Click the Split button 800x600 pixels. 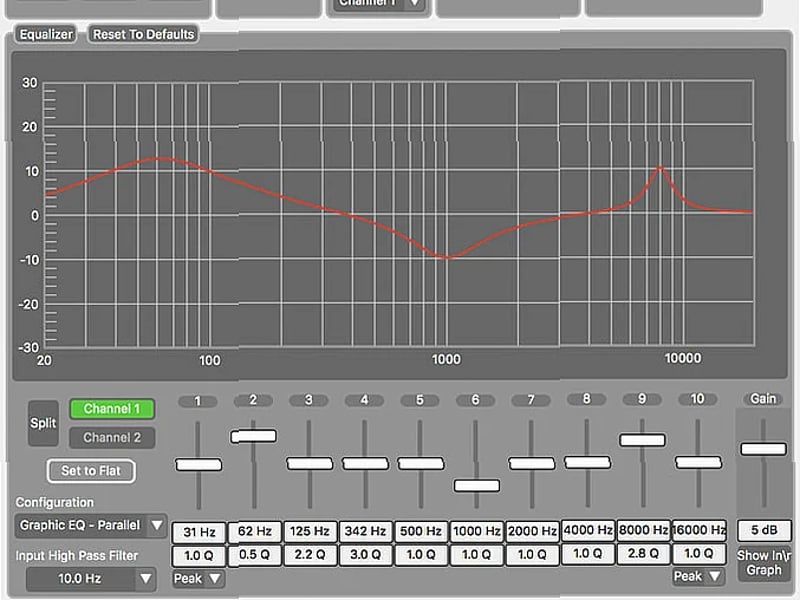coord(43,422)
